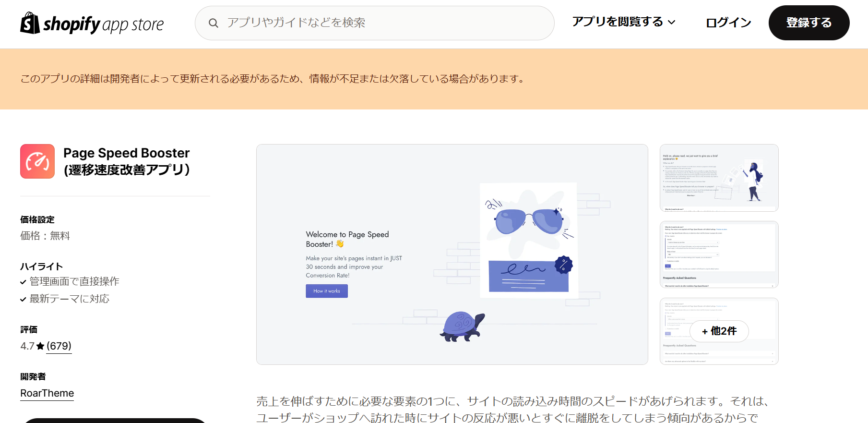This screenshot has height=423, width=868.
Task: Open the アプリを閲覧する menu
Action: [624, 22]
